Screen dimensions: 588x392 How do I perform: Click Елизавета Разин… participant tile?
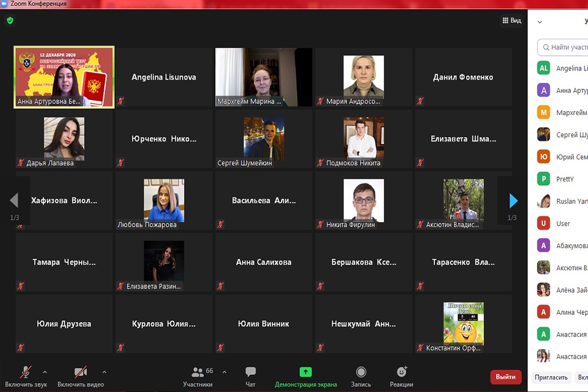(x=164, y=262)
